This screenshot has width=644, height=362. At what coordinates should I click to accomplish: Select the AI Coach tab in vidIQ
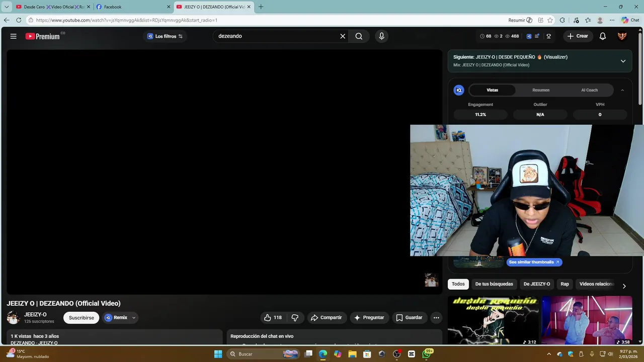pos(589,90)
